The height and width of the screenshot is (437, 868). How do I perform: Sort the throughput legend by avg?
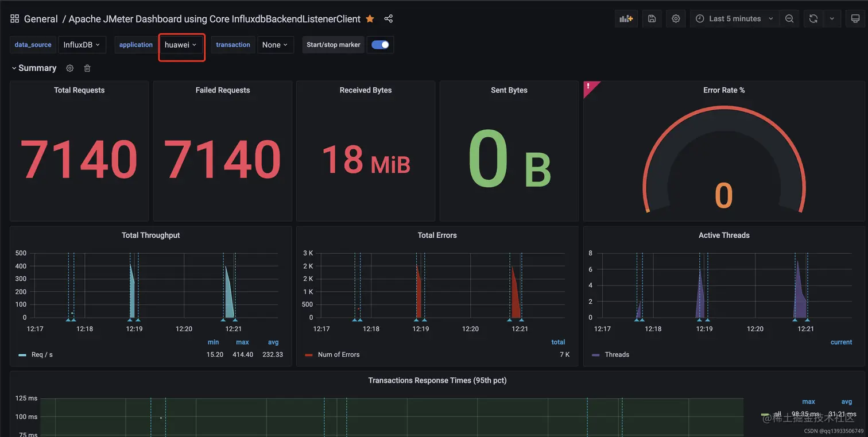[273, 342]
